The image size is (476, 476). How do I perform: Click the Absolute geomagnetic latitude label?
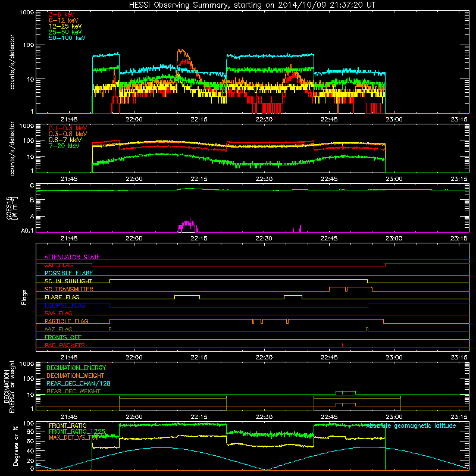coord(411,426)
